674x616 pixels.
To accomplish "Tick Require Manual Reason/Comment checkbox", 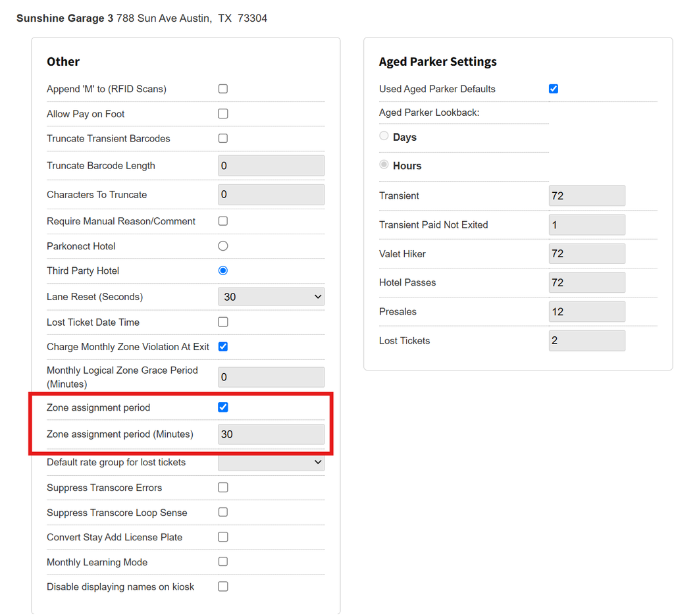I will coord(222,221).
